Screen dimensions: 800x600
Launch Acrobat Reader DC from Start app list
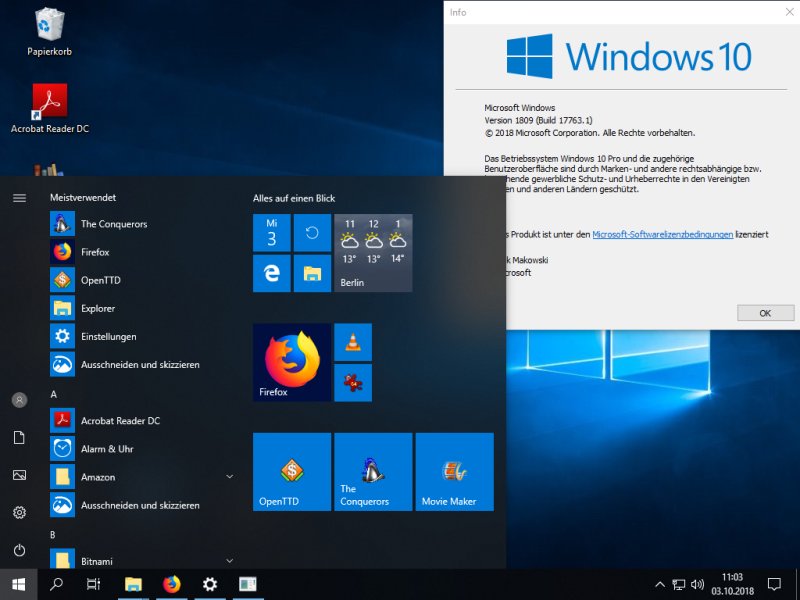click(x=142, y=420)
